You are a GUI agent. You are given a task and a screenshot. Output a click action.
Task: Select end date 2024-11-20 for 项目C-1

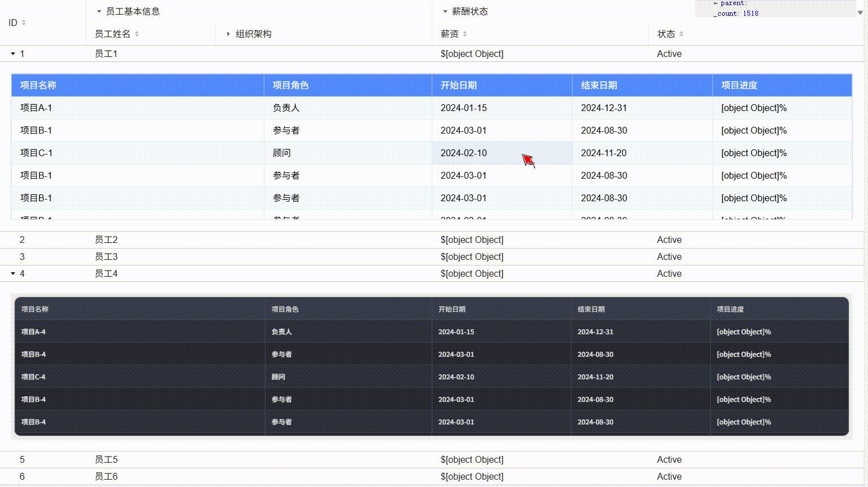point(643,153)
